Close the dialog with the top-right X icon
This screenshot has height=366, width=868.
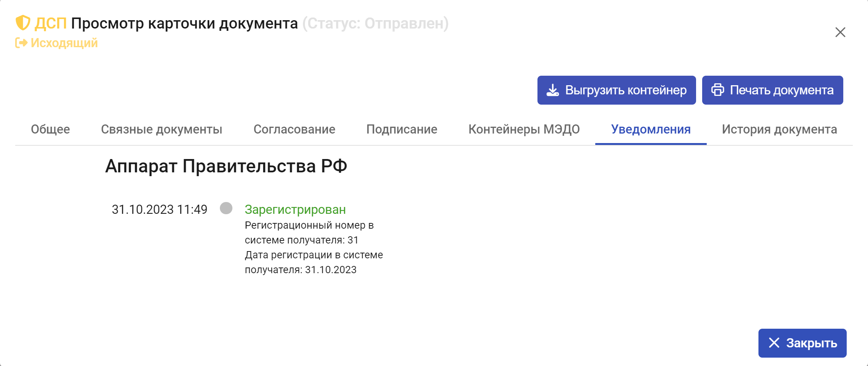[x=840, y=32]
